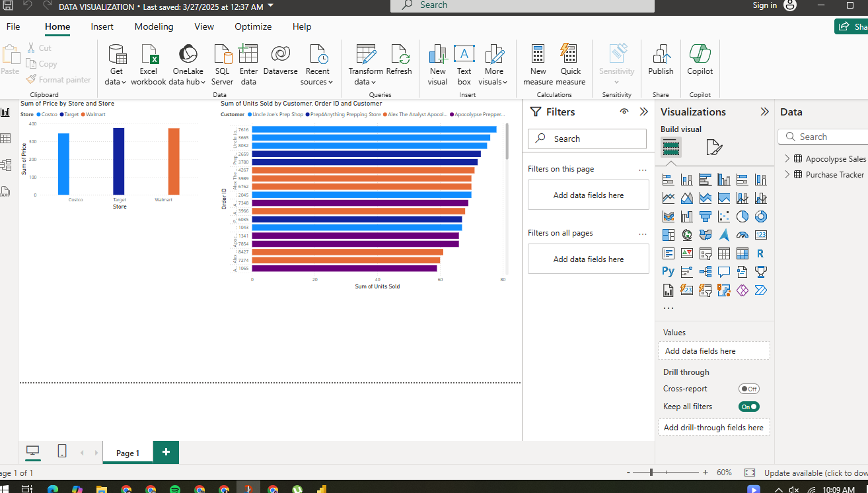The height and width of the screenshot is (493, 868).
Task: Choose the Donut chart visual
Action: (761, 216)
